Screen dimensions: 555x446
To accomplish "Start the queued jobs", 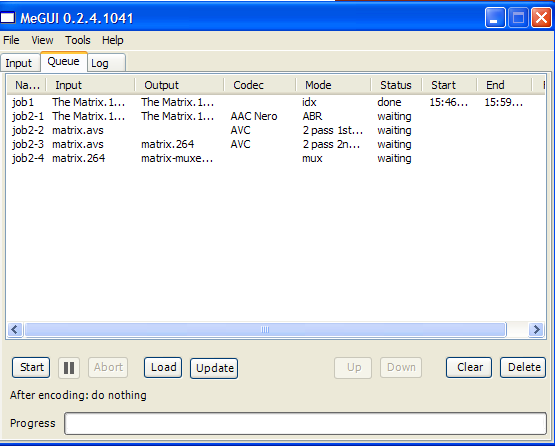I will coord(31,367).
